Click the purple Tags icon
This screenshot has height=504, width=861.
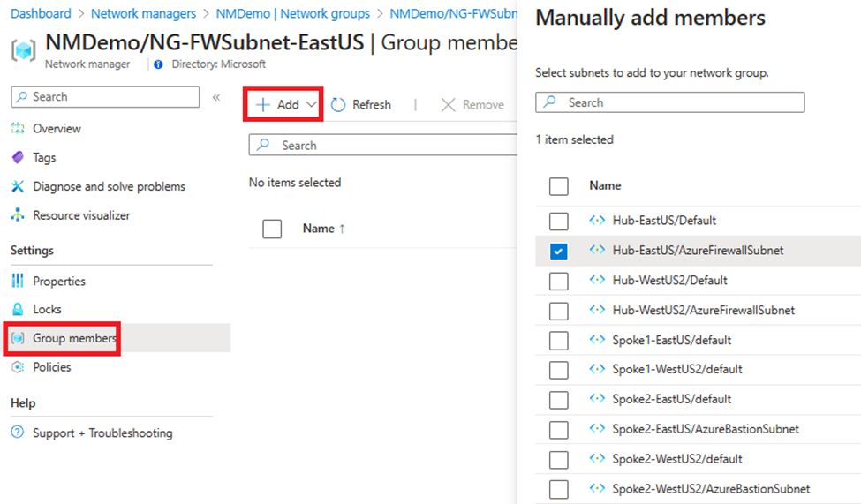click(18, 158)
